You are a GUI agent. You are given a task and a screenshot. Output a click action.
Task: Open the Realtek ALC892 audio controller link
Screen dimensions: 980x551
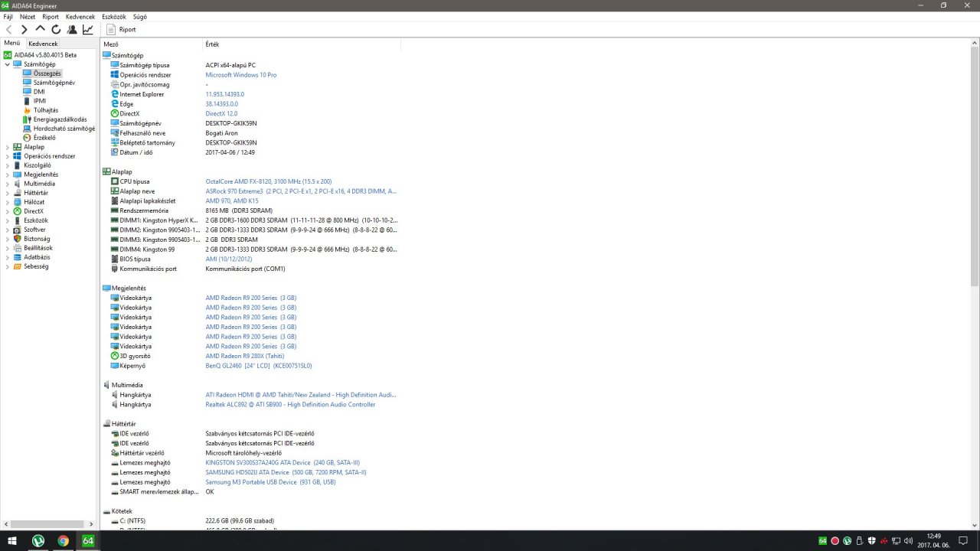[x=291, y=404]
